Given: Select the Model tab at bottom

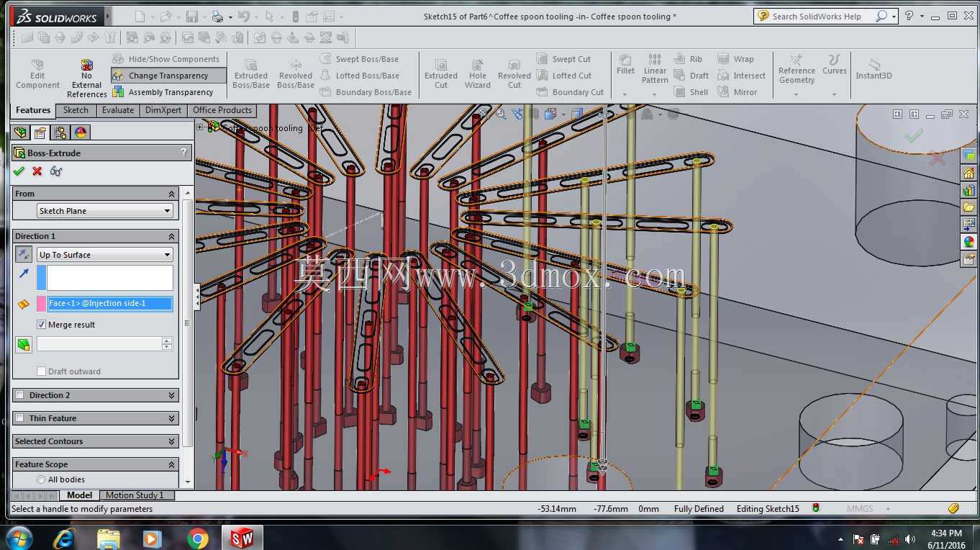Looking at the screenshot, I should point(79,495).
